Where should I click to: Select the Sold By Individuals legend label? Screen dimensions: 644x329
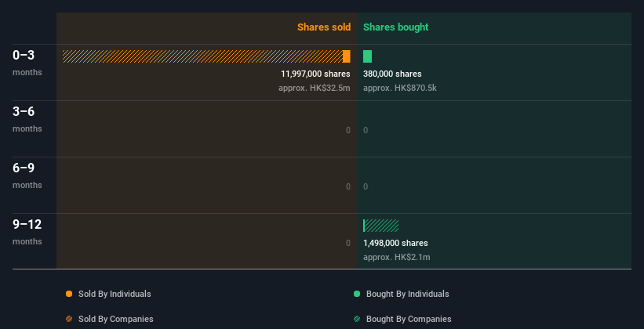pyautogui.click(x=115, y=294)
